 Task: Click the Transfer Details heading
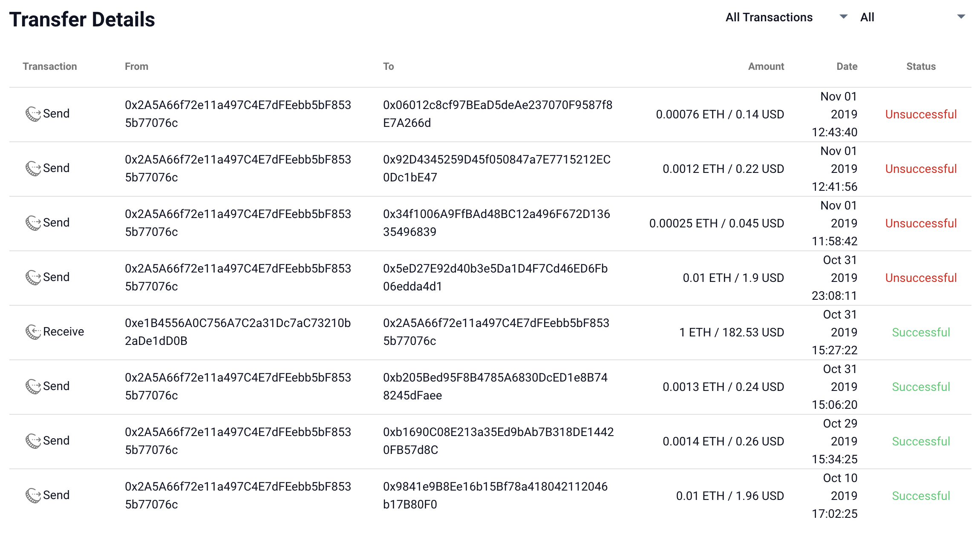[82, 19]
